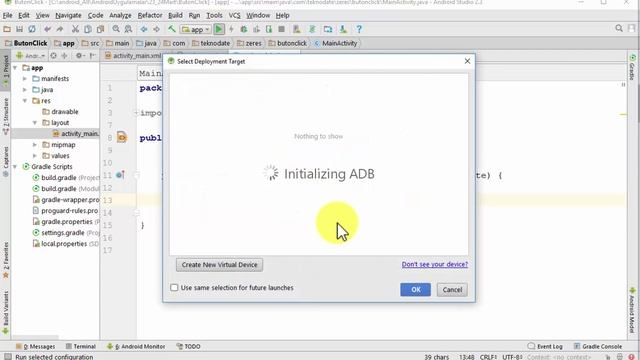Click the Scroll from Source target icon

click(x=53, y=56)
